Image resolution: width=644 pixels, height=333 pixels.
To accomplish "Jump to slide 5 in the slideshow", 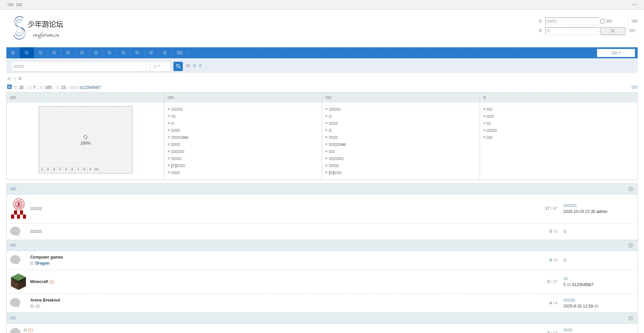I will point(66,170).
